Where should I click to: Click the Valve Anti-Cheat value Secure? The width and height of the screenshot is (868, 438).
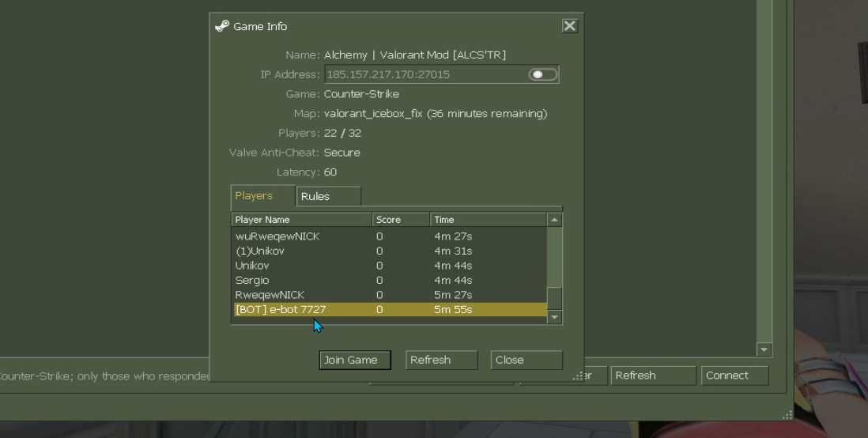[x=342, y=153]
